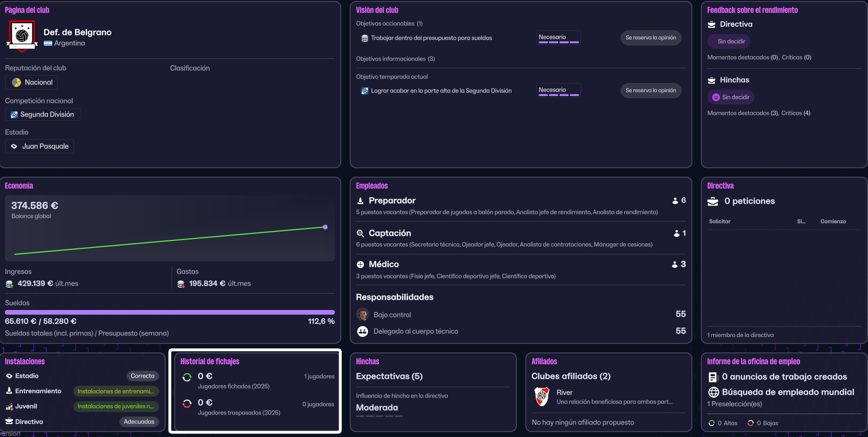This screenshot has width=868, height=437.
Task: Click briefcase icon beside Directiva feedback heading
Action: (712, 24)
